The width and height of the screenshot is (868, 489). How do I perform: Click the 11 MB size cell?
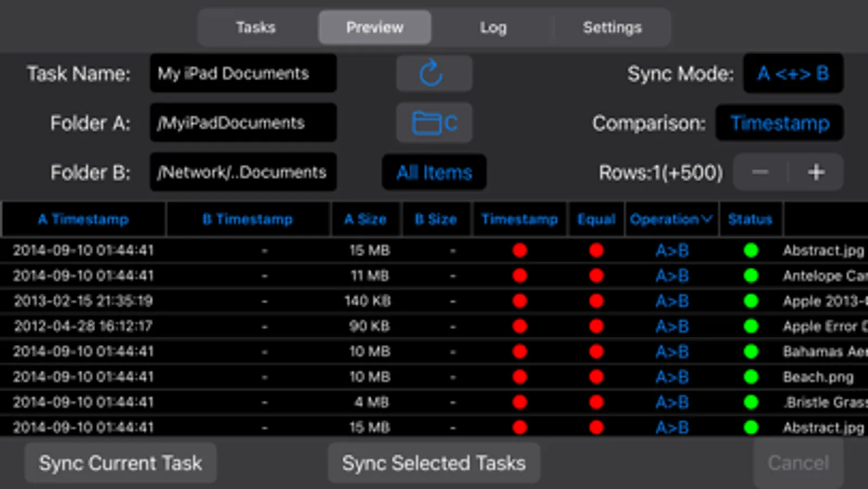[x=370, y=275]
